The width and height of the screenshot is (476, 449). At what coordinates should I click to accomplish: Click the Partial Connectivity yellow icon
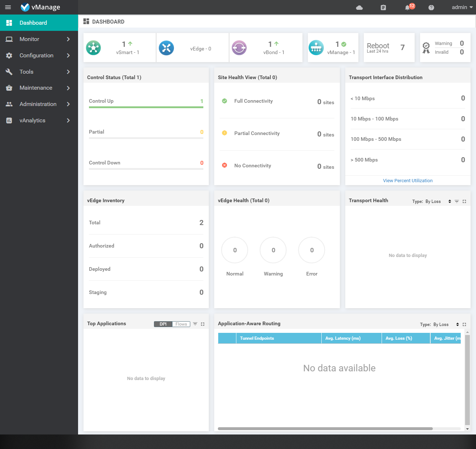tap(224, 133)
